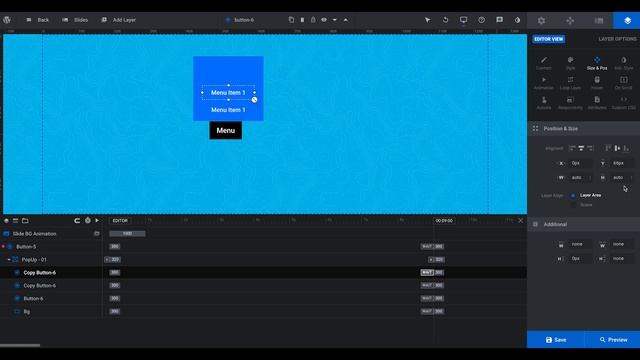640x360 pixels.
Task: Align layer vertically to bottom
Action: [x=626, y=148]
